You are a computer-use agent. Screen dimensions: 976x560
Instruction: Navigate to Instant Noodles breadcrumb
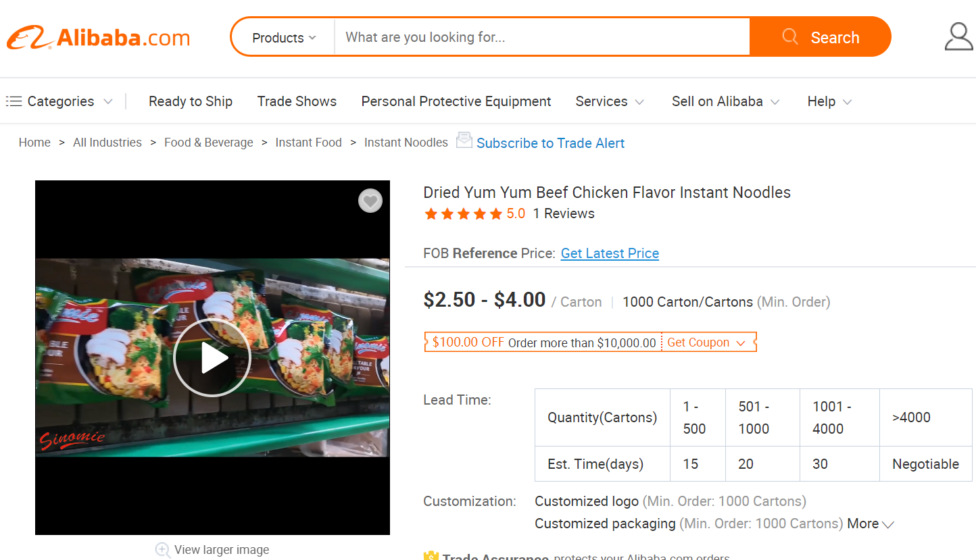406,143
